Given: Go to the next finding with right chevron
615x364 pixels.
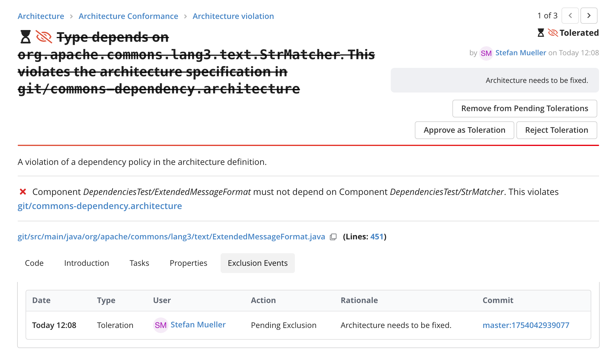Looking at the screenshot, I should pyautogui.click(x=589, y=16).
